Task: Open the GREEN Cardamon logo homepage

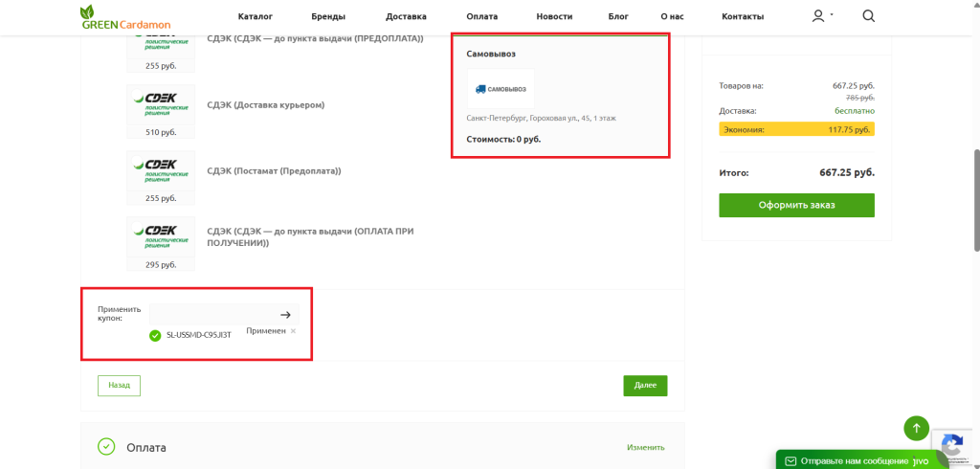Action: (x=125, y=17)
